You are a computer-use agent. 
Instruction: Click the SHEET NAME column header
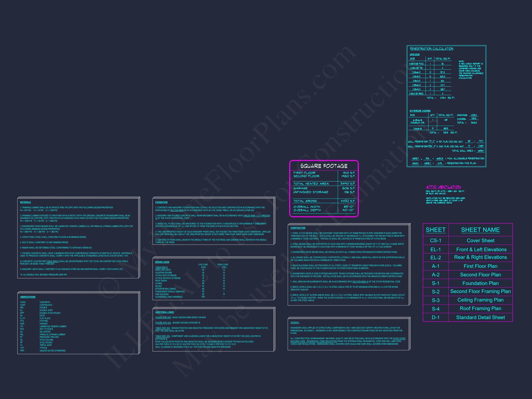click(x=480, y=230)
